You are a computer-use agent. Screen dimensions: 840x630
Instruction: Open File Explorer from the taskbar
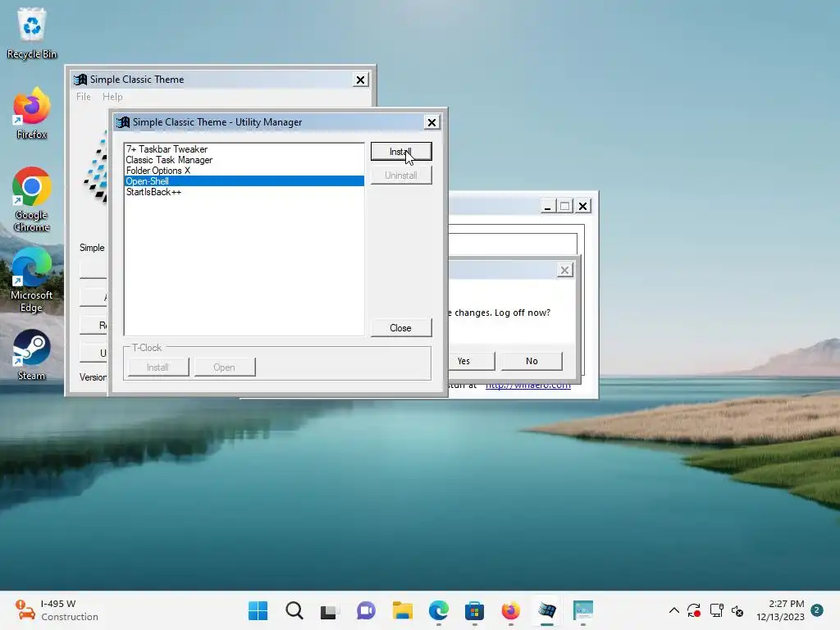coord(402,610)
